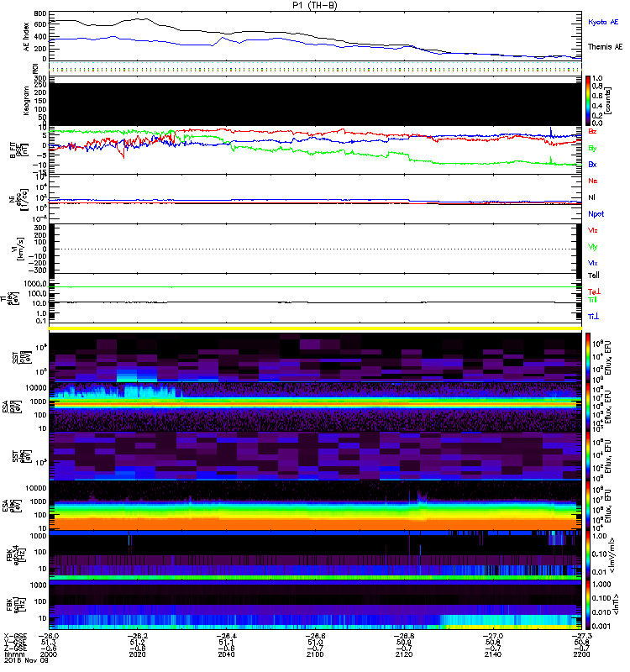Click the -26.0 X-GSE position value
Viewport: 630px width, 672px height.
click(49, 637)
